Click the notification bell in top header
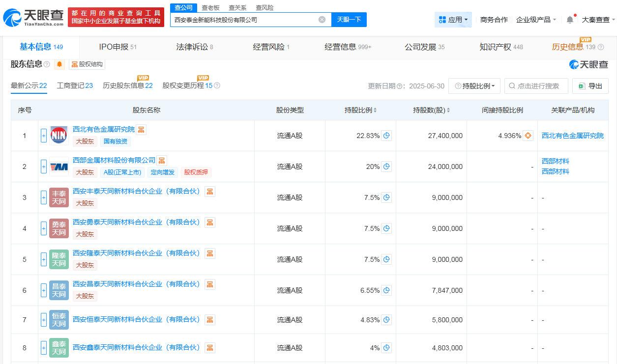 (x=570, y=20)
